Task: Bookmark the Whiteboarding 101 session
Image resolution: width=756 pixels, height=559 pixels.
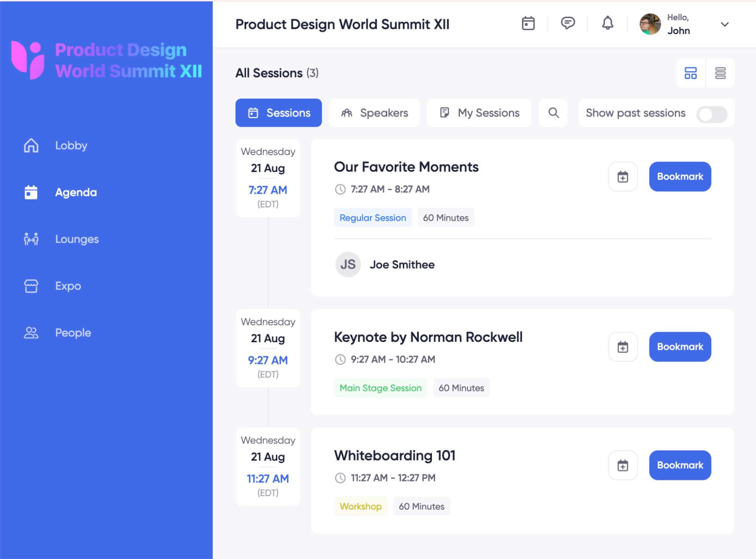Action: click(x=680, y=465)
